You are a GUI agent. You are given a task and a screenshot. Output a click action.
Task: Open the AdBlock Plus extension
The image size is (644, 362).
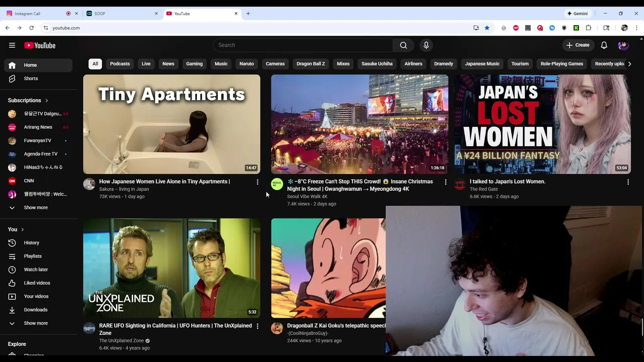pos(516,28)
